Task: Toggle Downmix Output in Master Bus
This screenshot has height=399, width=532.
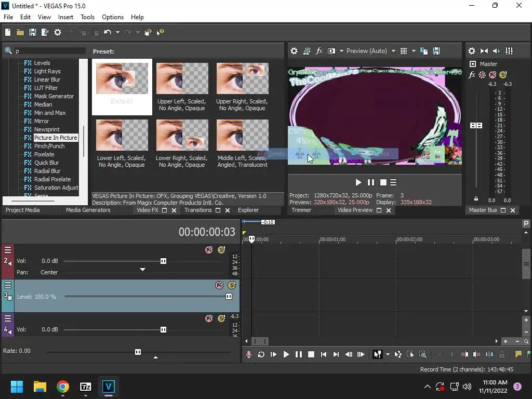Action: pos(484,51)
